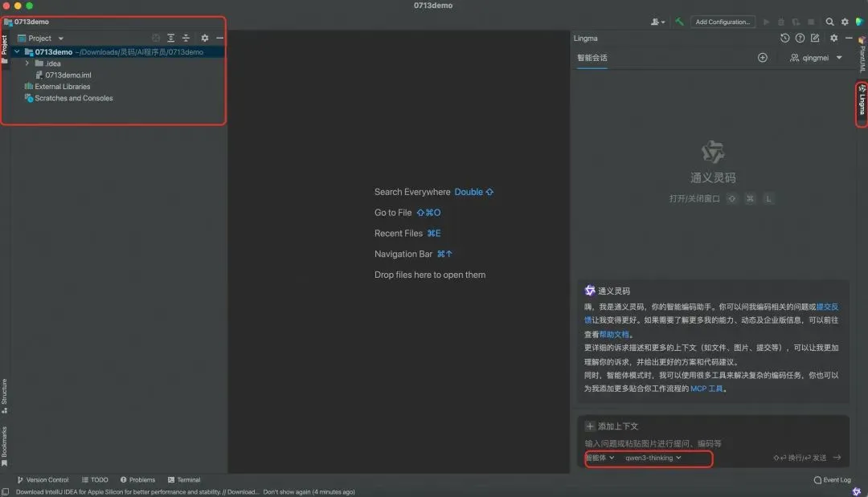The image size is (868, 497).
Task: Focus the Lingma question input field
Action: point(713,443)
